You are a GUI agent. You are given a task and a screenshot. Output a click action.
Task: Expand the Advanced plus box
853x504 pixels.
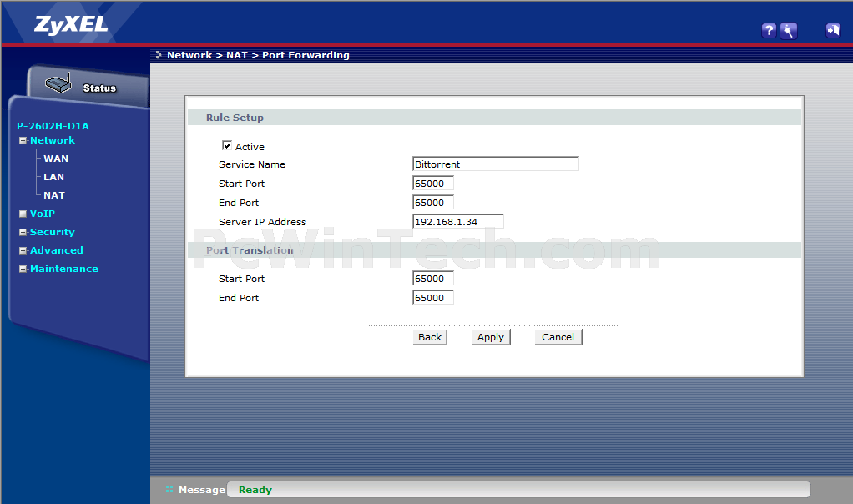(23, 250)
